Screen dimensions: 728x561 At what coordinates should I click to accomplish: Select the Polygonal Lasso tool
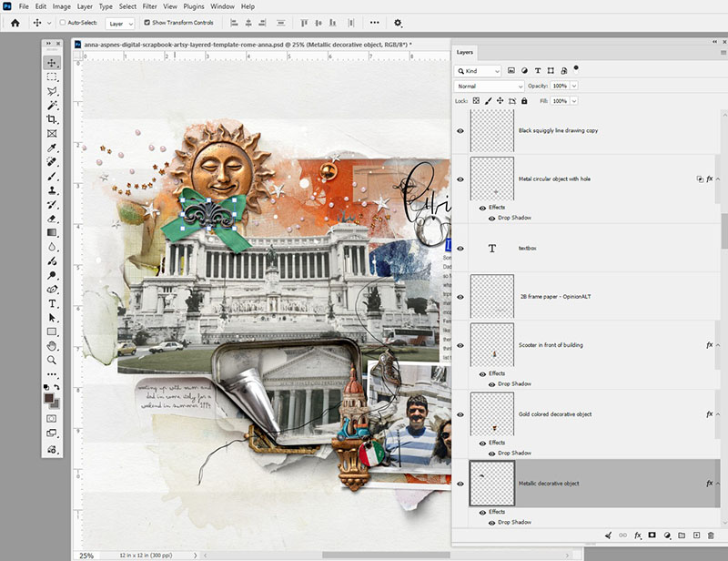pyautogui.click(x=52, y=91)
